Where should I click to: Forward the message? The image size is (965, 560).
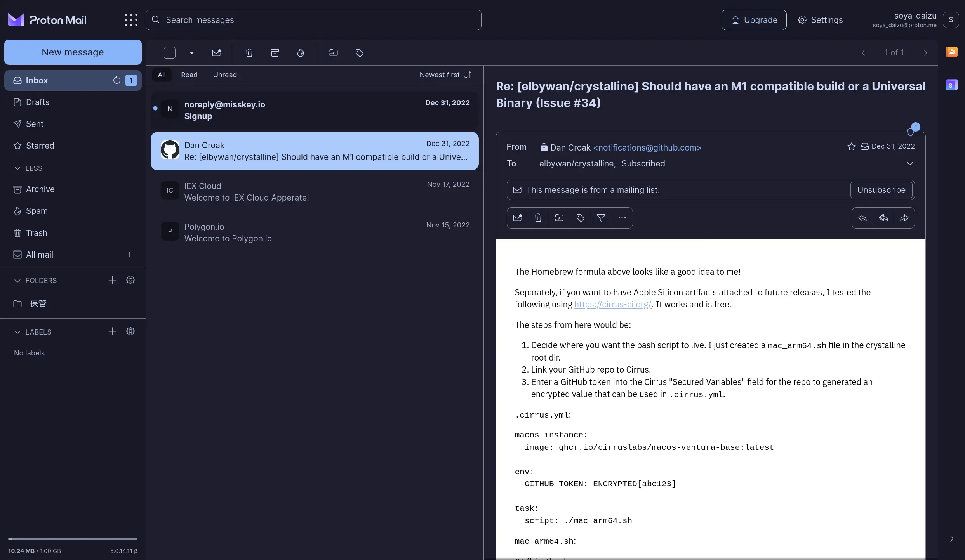coord(904,218)
